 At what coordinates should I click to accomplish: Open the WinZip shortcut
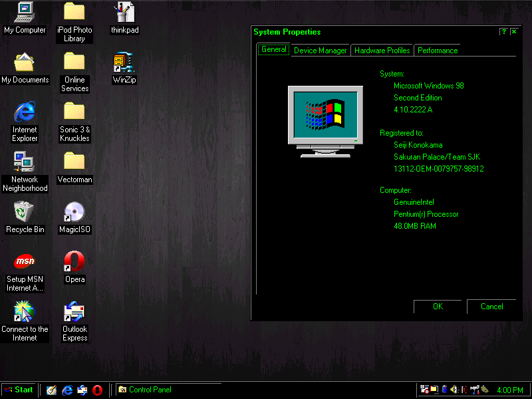(x=124, y=63)
